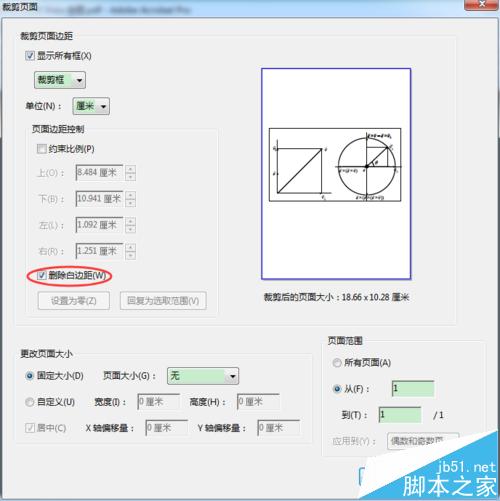500x501 pixels.
Task: Click the 设置为零(Z) button
Action: click(x=74, y=301)
